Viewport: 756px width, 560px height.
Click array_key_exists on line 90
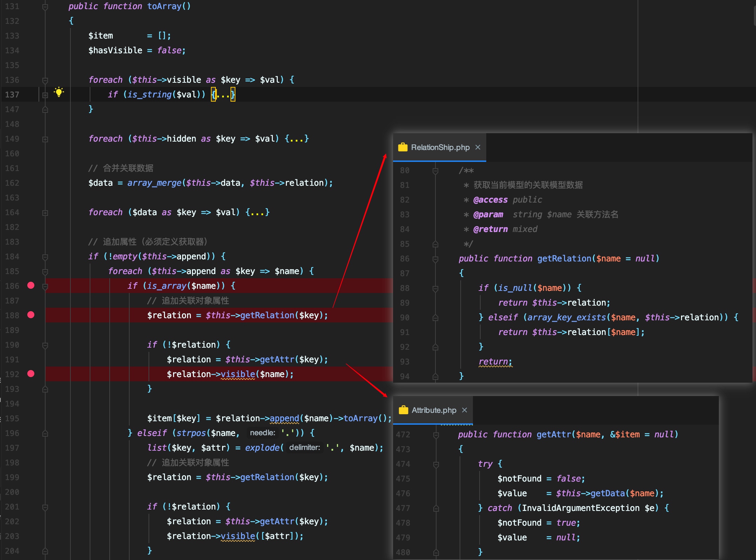point(566,317)
